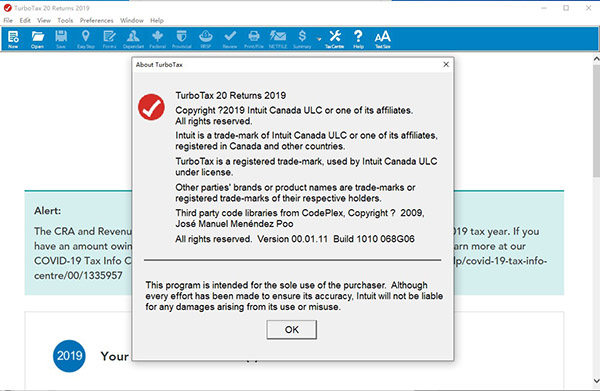Click the Dependant toolbar icon

pos(133,39)
